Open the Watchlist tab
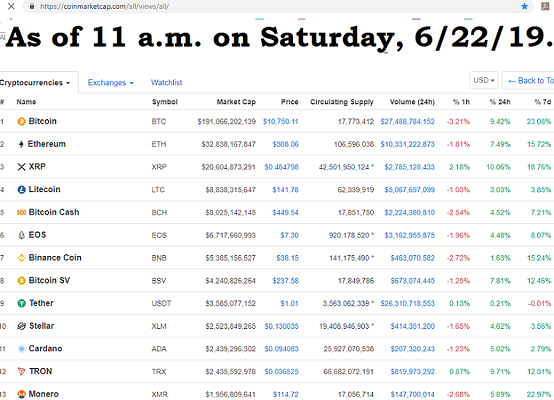This screenshot has width=554, height=400. coord(166,83)
